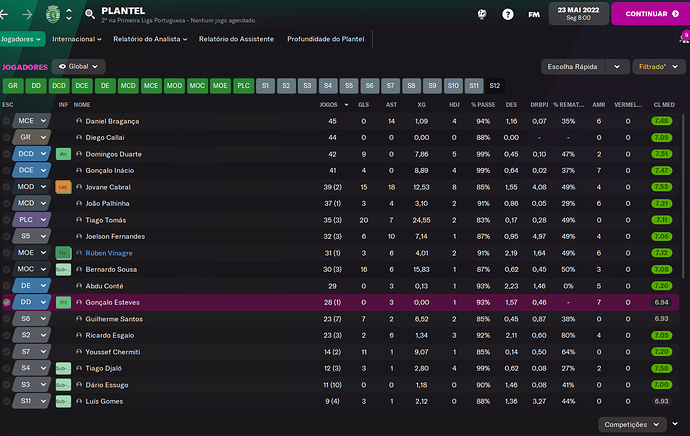Click the injury status icon for Jovane Cabral
690x436 pixels.
tap(63, 187)
